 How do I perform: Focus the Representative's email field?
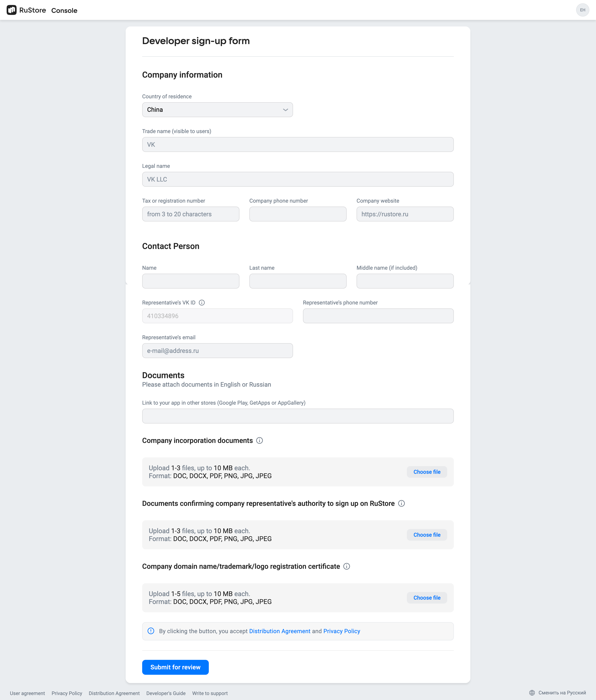coord(217,351)
